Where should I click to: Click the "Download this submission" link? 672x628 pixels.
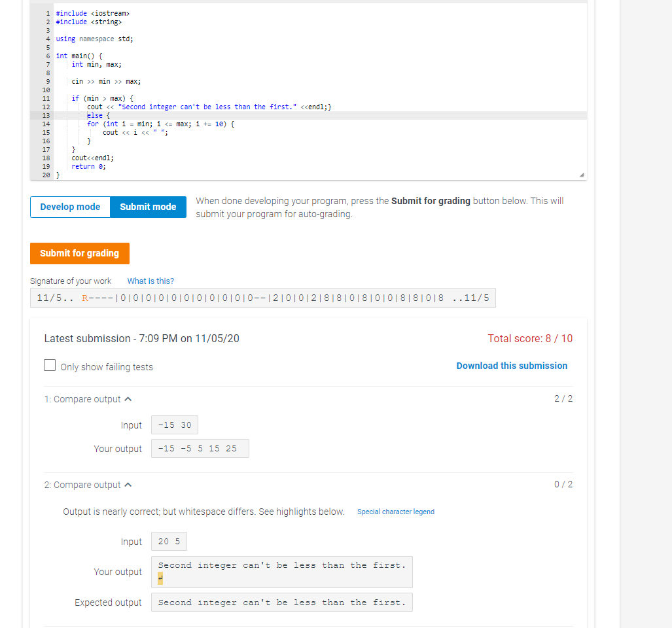[512, 366]
